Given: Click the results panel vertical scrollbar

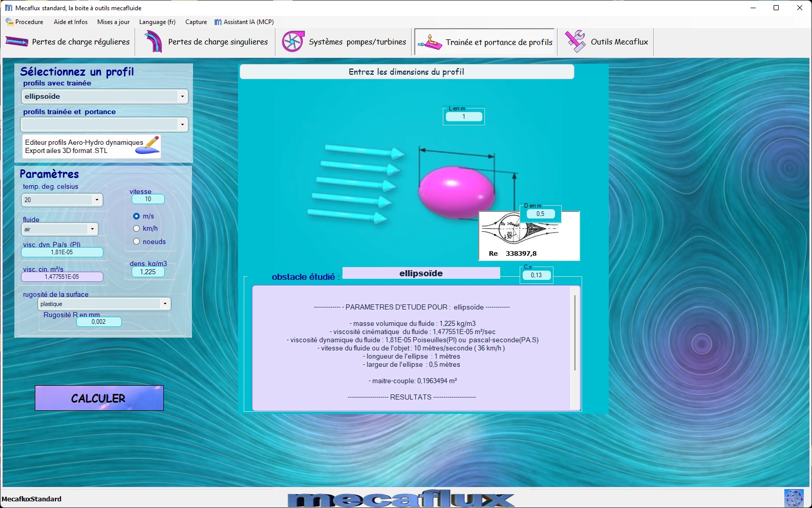Looking at the screenshot, I should pos(575,333).
